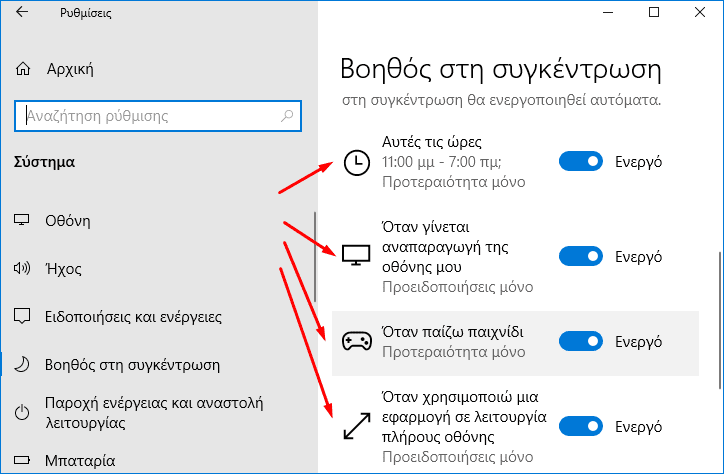Switch off the full-screen app rule toggle
The height and width of the screenshot is (474, 724).
click(581, 428)
